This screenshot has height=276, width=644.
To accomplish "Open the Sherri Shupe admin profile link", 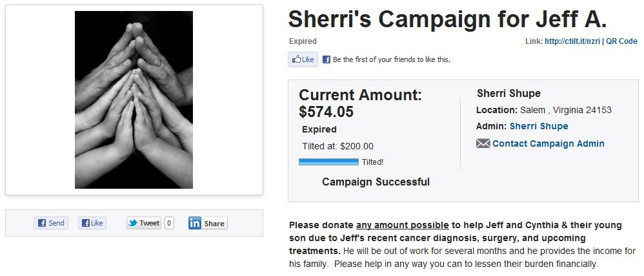I will tap(539, 126).
